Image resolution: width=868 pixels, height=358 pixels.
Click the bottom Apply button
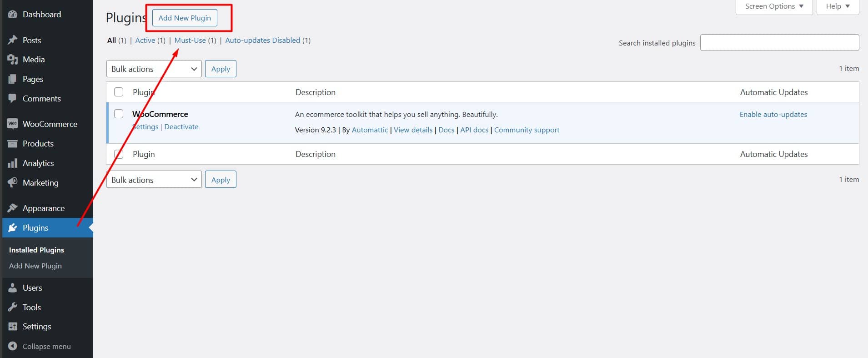point(221,180)
